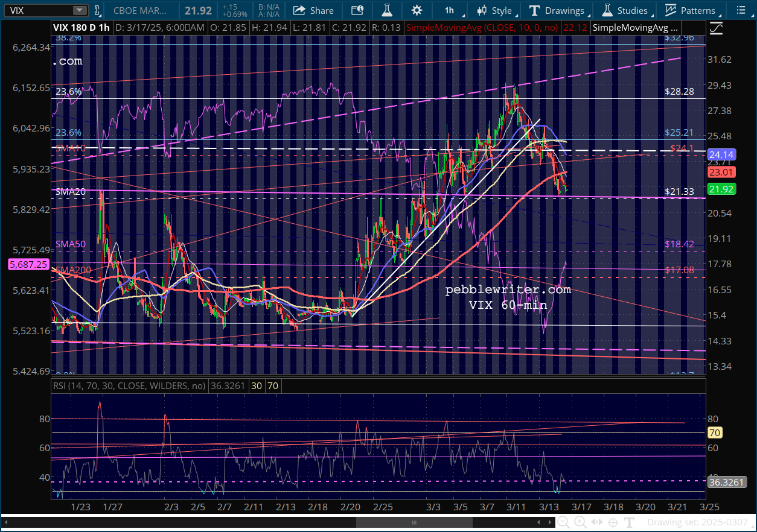Click the list menu icon at far right

pyautogui.click(x=741, y=10)
